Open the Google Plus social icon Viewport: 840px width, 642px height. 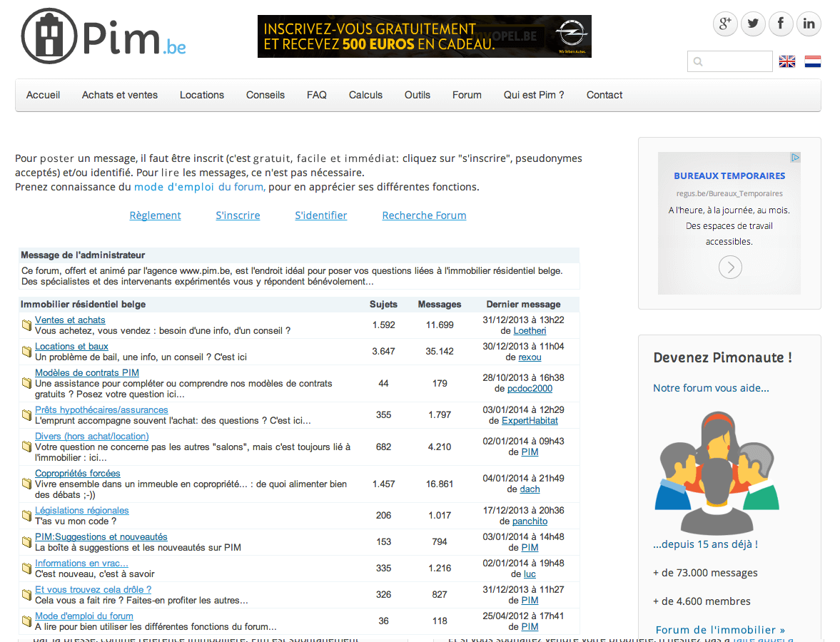[x=725, y=24]
